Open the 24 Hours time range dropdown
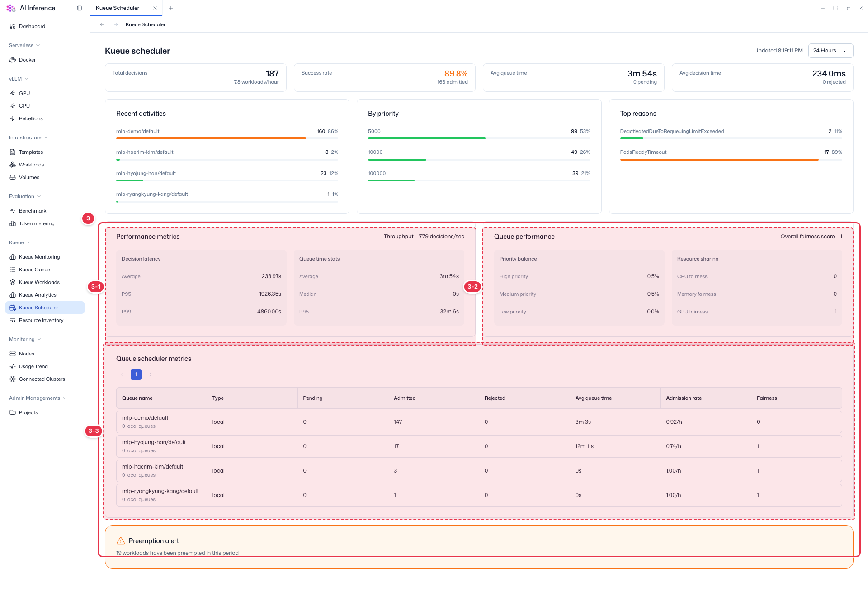Image resolution: width=868 pixels, height=597 pixels. (x=830, y=51)
